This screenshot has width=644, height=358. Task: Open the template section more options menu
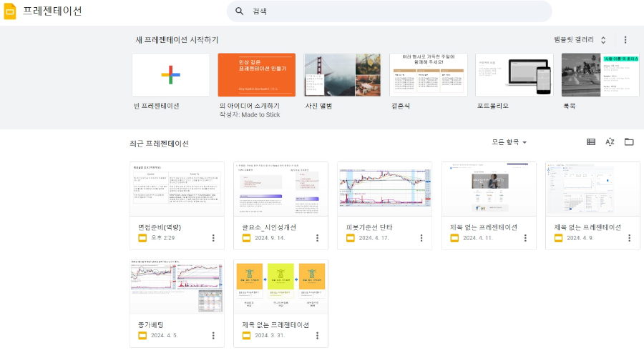[x=625, y=40]
